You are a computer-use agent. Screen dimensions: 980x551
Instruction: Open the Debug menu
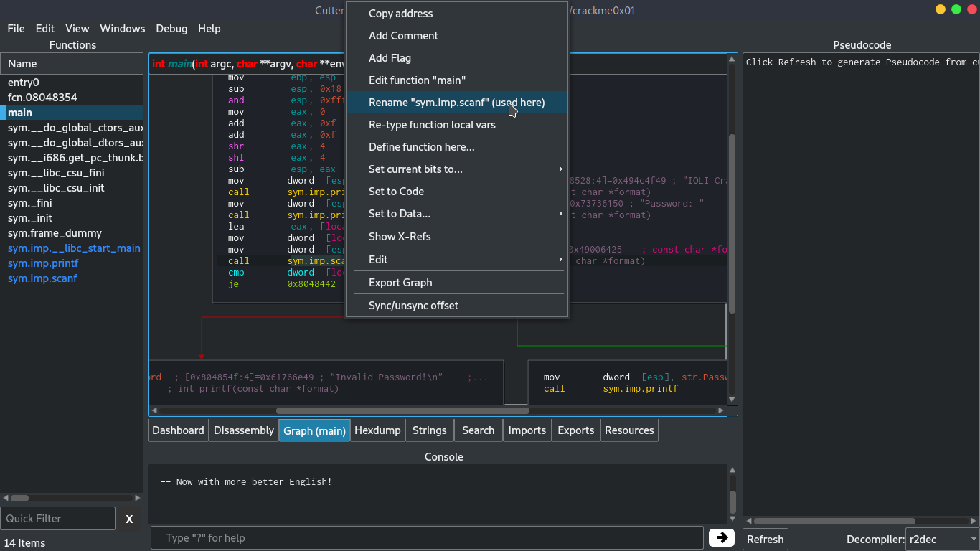pos(171,29)
